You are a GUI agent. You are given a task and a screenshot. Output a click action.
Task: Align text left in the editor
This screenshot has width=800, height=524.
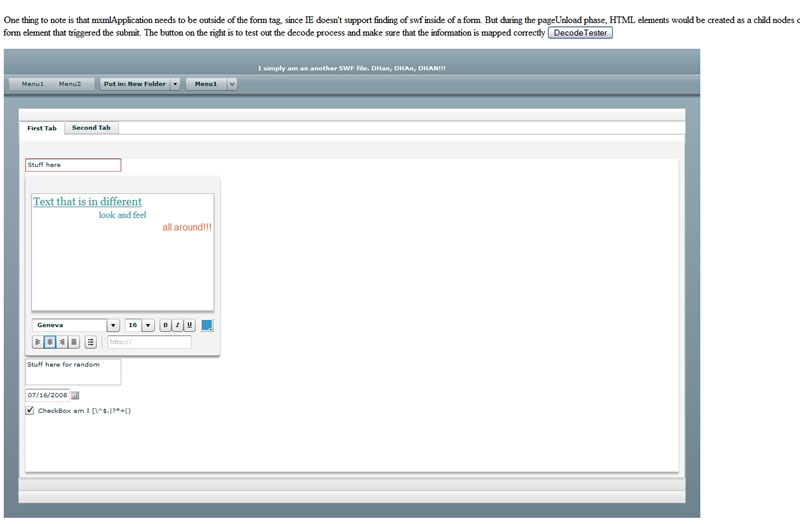(x=37, y=342)
